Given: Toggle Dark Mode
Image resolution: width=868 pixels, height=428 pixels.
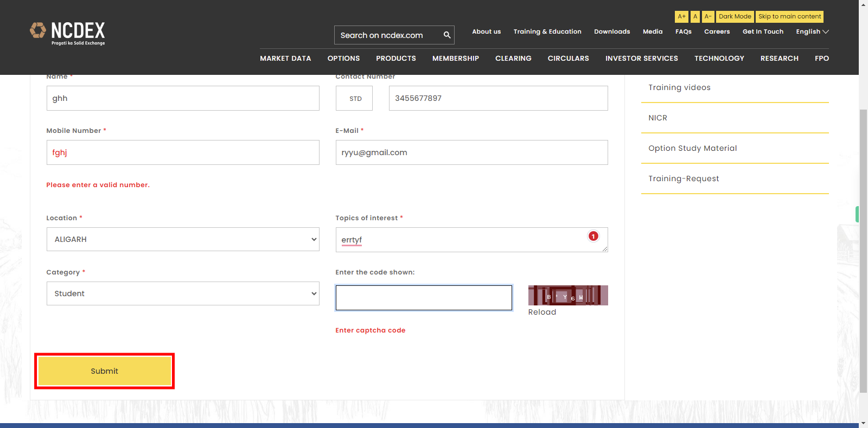Looking at the screenshot, I should tap(735, 17).
